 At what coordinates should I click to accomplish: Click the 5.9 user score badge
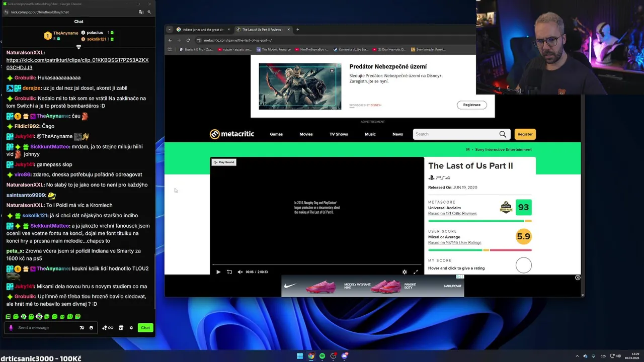524,236
